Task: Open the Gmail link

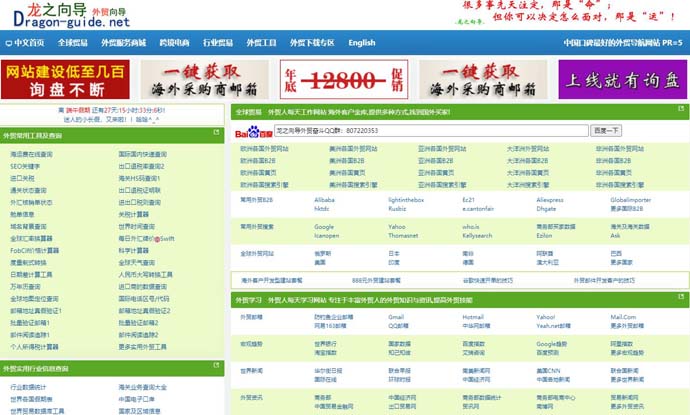Action: (x=396, y=317)
